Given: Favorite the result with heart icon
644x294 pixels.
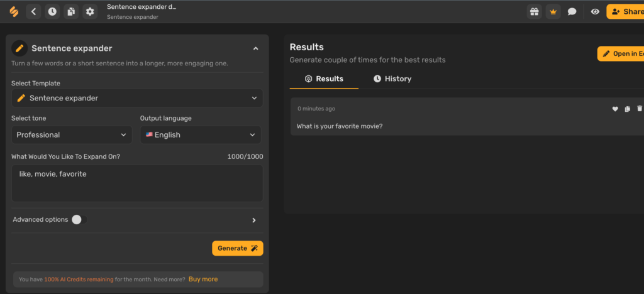Looking at the screenshot, I should coord(615,109).
